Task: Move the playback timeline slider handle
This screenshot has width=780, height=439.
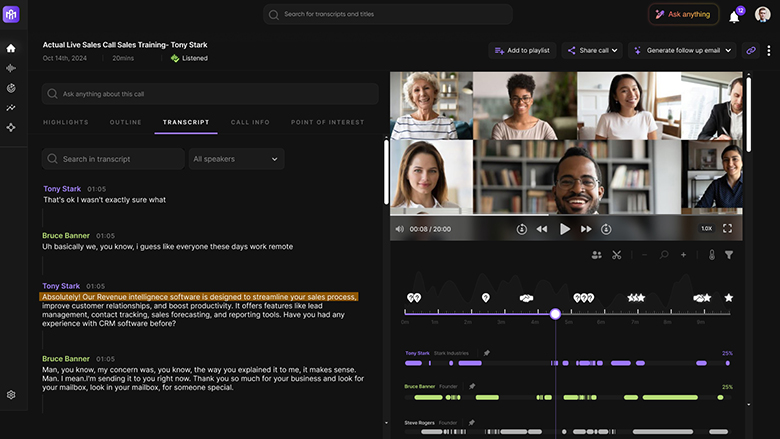Action: click(x=555, y=314)
